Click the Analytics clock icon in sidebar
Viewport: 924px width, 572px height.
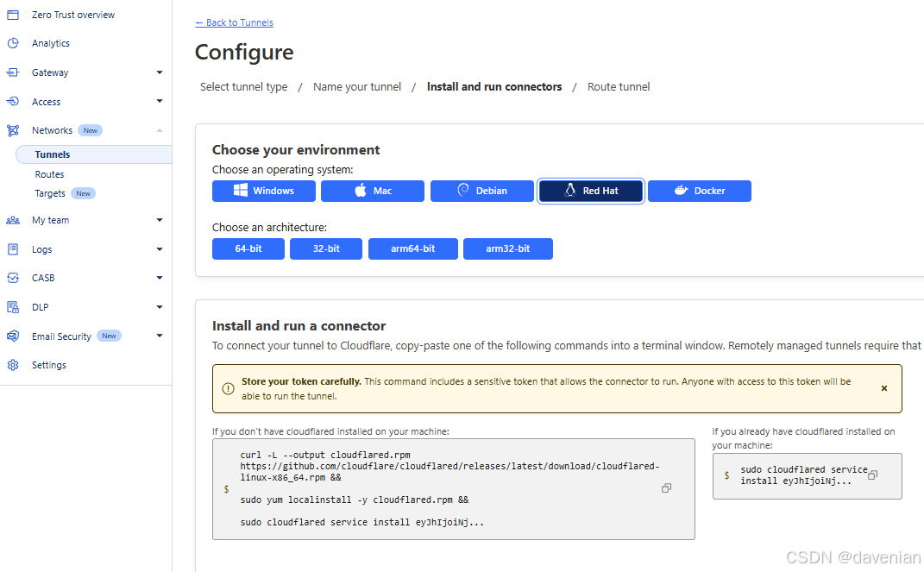13,43
